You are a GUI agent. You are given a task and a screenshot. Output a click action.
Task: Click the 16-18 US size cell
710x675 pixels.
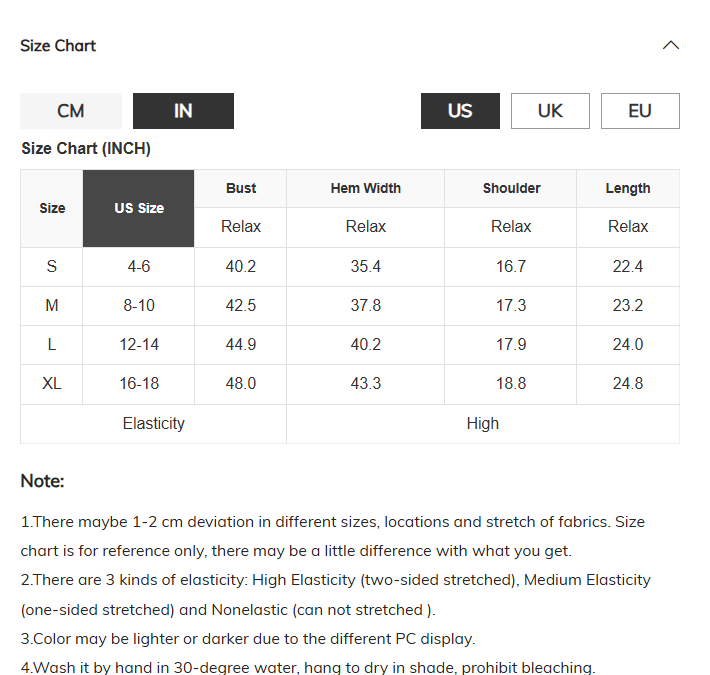pos(139,384)
